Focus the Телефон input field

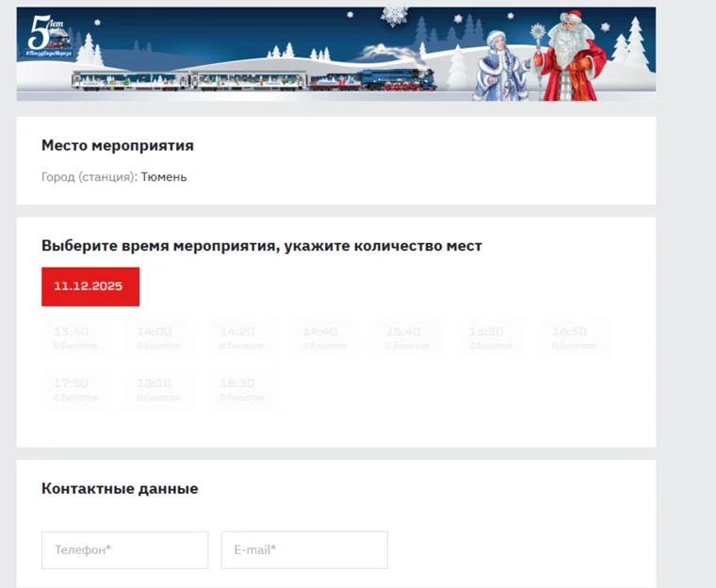pyautogui.click(x=125, y=550)
